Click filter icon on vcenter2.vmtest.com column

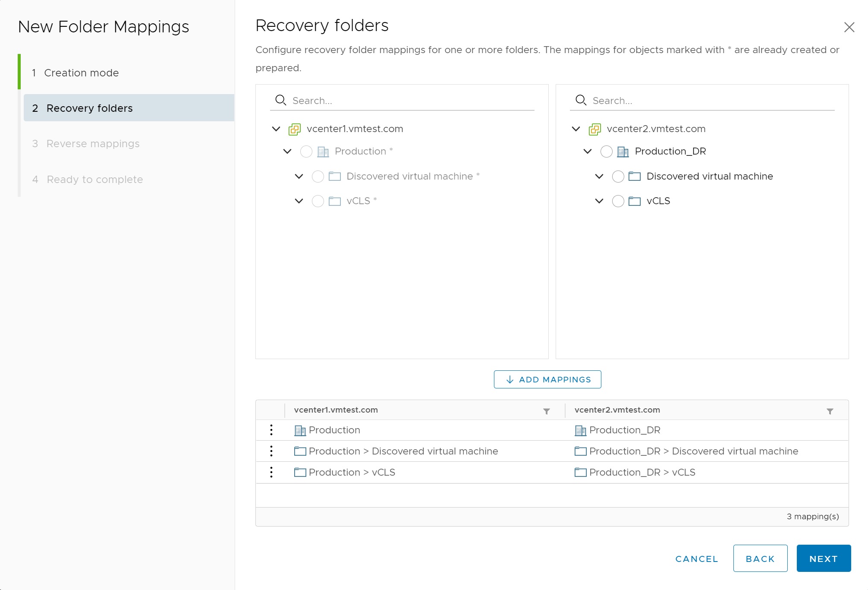(830, 411)
